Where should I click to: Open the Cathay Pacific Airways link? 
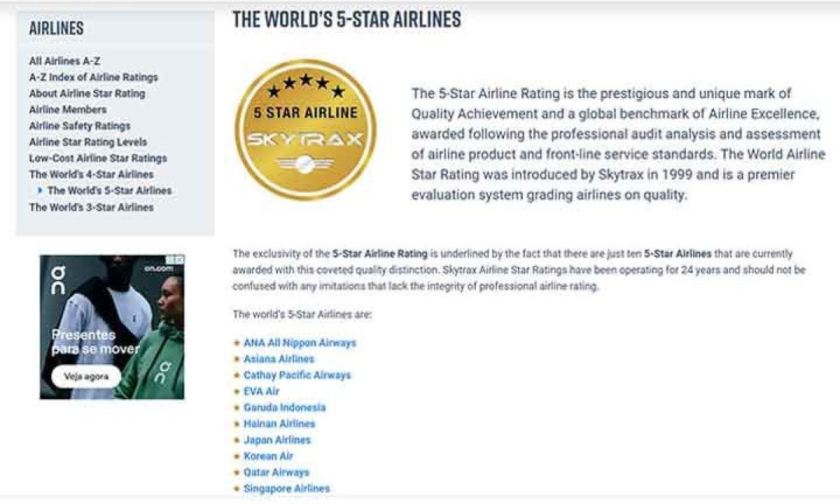[297, 375]
